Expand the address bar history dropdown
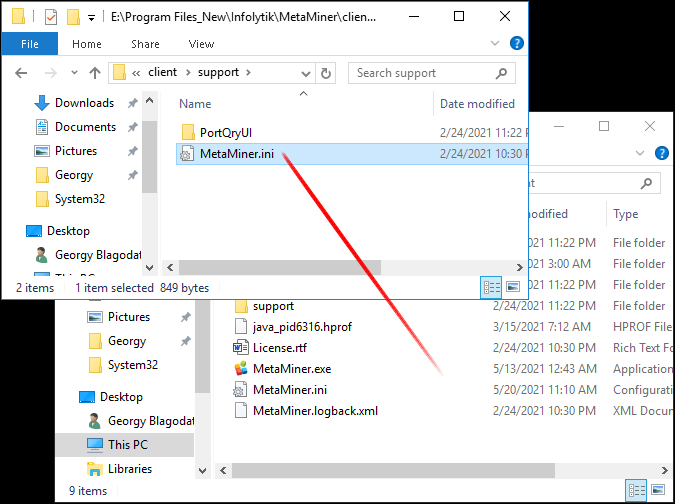The height and width of the screenshot is (504, 675). click(306, 73)
